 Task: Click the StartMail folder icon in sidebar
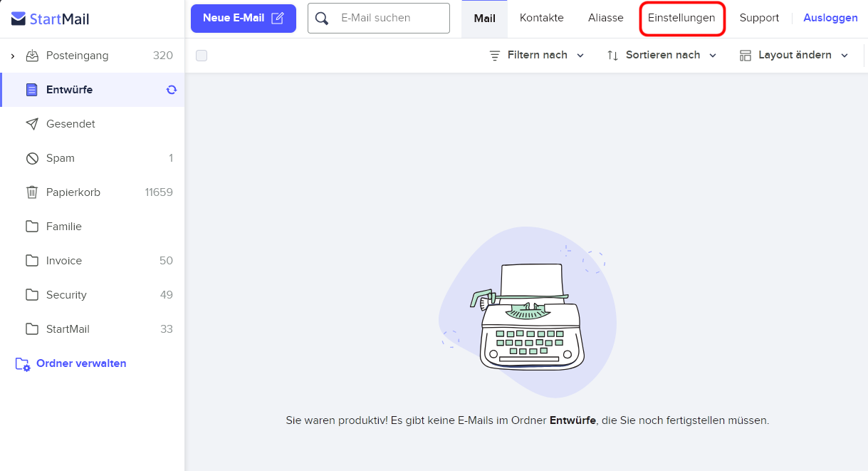point(32,329)
